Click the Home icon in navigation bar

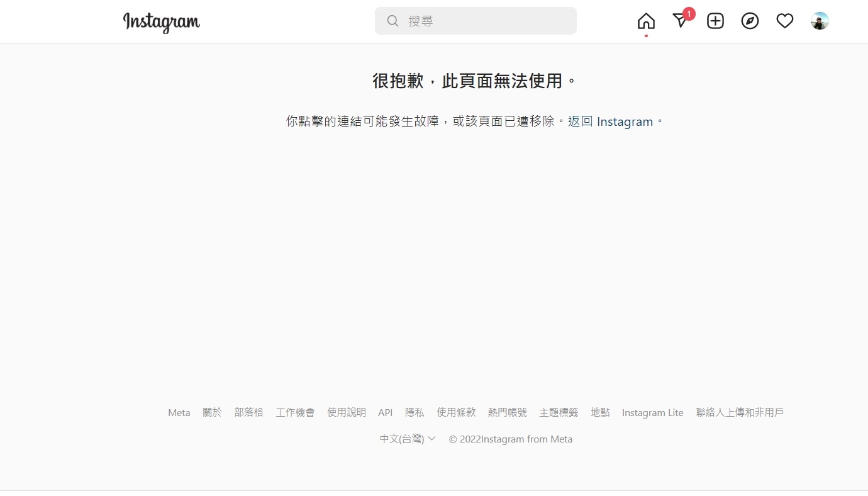pyautogui.click(x=646, y=21)
